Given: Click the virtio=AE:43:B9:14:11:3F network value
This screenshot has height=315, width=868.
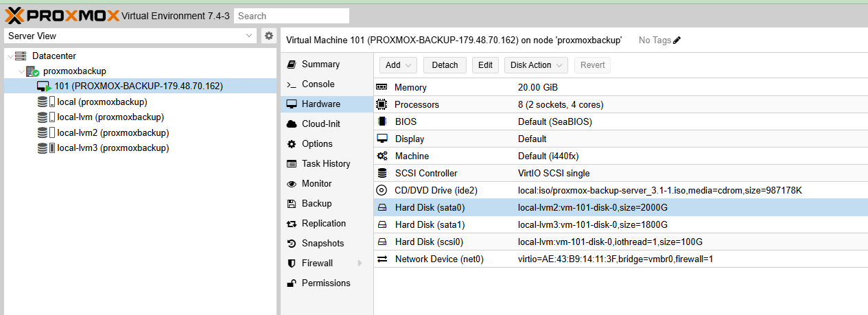Looking at the screenshot, I should [615, 259].
